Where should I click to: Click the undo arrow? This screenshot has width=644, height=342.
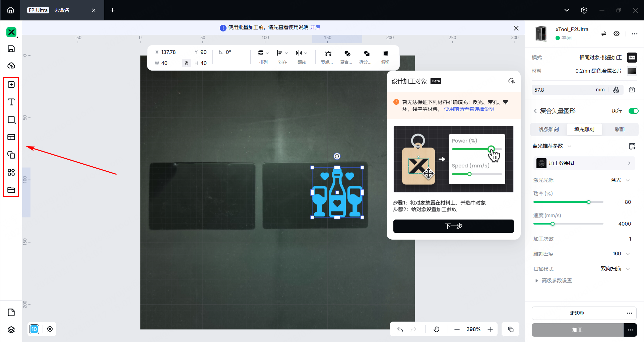400,329
